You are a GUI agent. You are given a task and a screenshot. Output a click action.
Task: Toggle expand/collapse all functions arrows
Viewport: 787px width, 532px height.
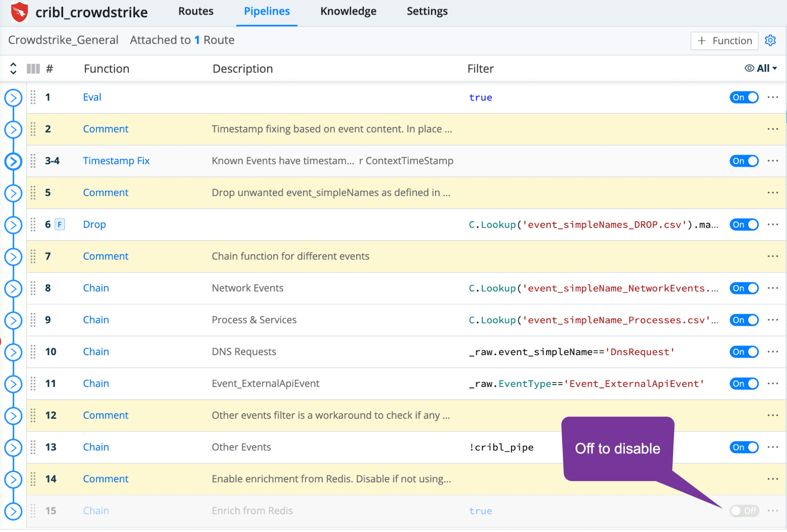13,69
